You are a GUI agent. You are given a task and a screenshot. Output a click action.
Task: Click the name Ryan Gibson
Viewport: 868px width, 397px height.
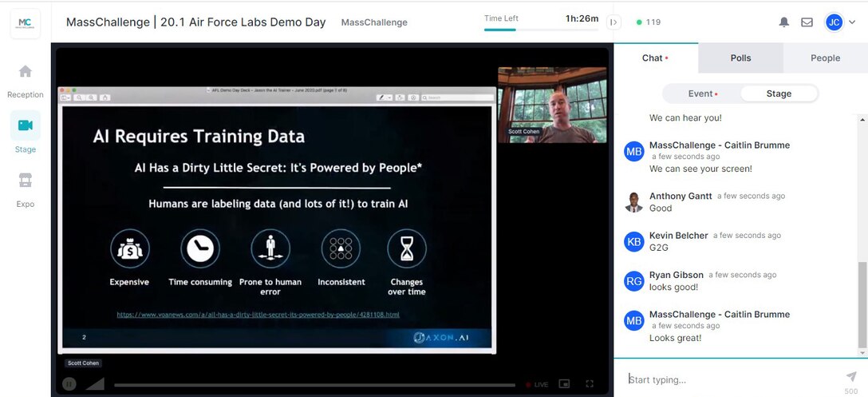(677, 275)
